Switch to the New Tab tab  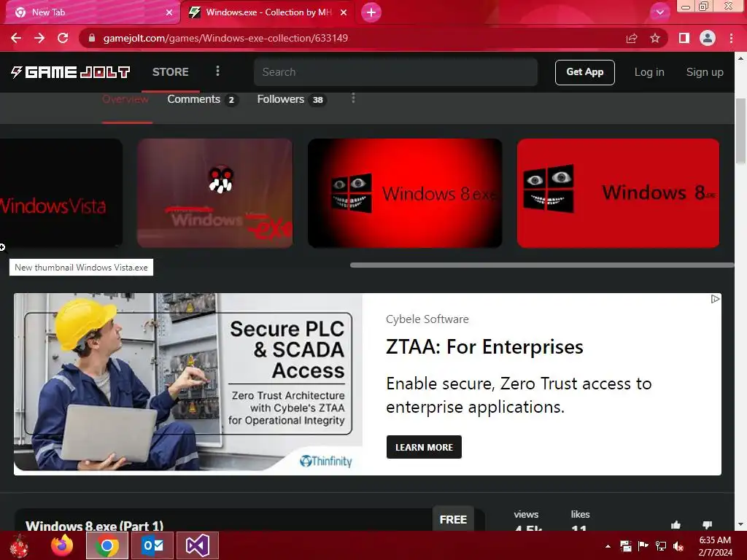pos(93,12)
